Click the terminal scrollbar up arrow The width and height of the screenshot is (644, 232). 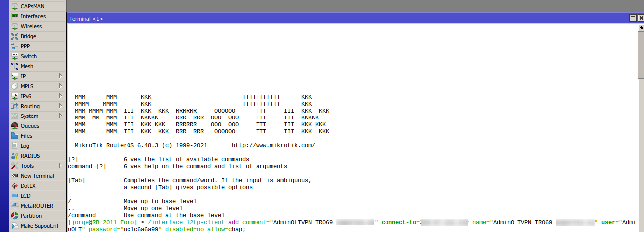click(641, 28)
